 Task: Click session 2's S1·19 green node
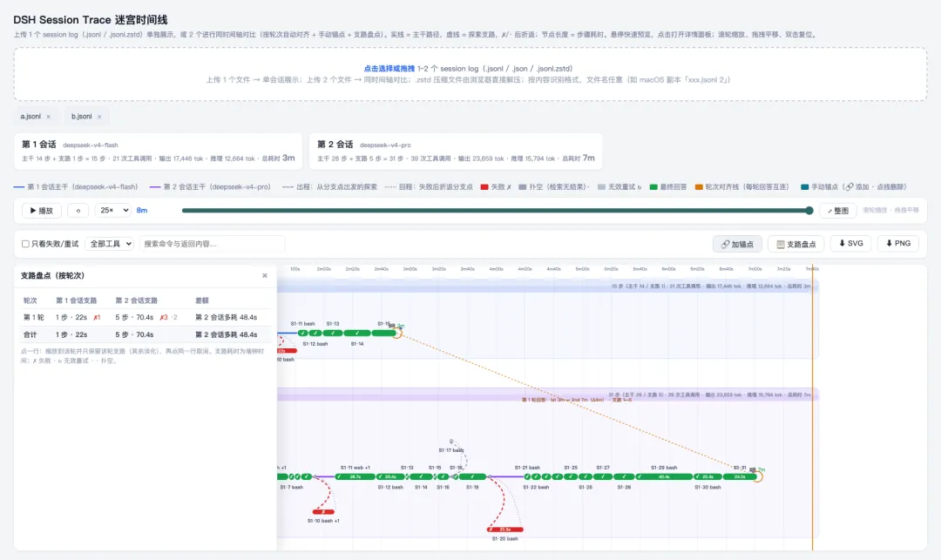472,476
